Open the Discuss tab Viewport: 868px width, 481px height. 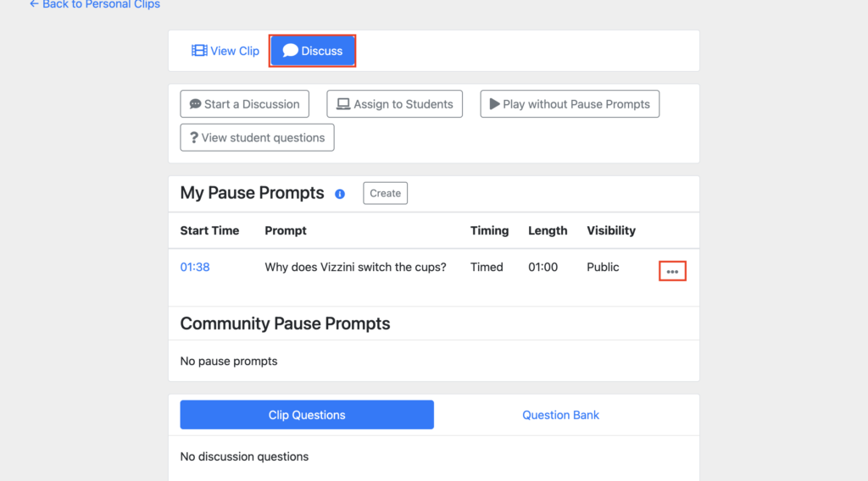[x=313, y=51]
